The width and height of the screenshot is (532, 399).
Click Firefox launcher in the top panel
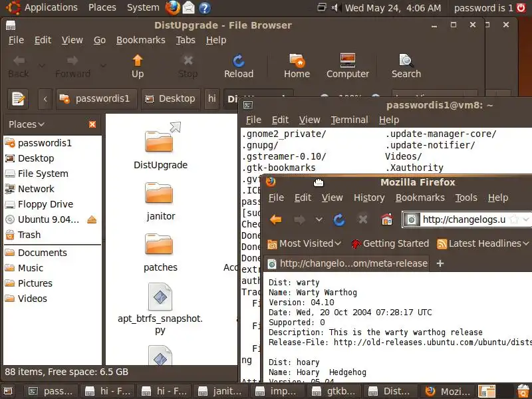(173, 7)
